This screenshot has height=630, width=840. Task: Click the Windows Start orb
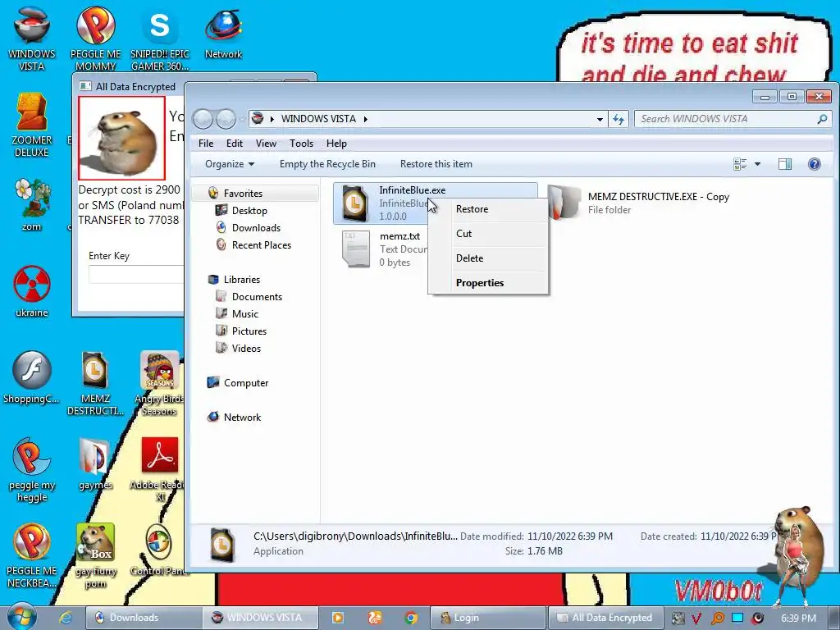[21, 617]
